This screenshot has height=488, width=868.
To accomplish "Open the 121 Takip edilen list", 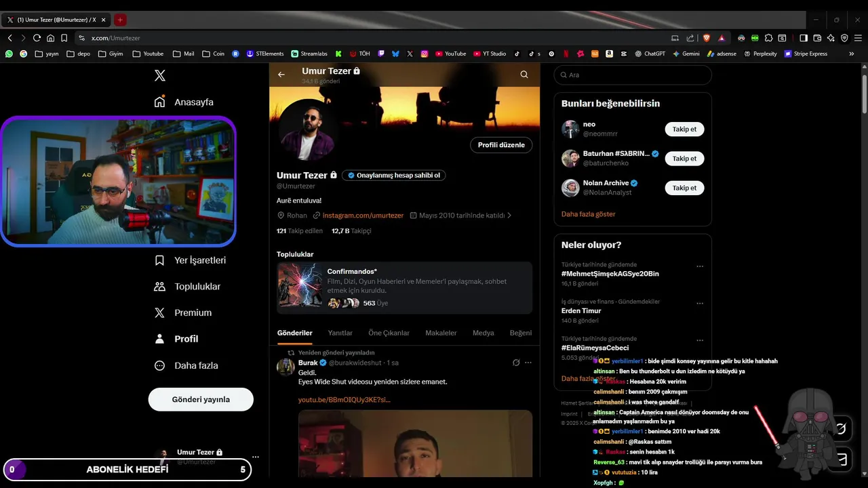I will click(x=299, y=231).
